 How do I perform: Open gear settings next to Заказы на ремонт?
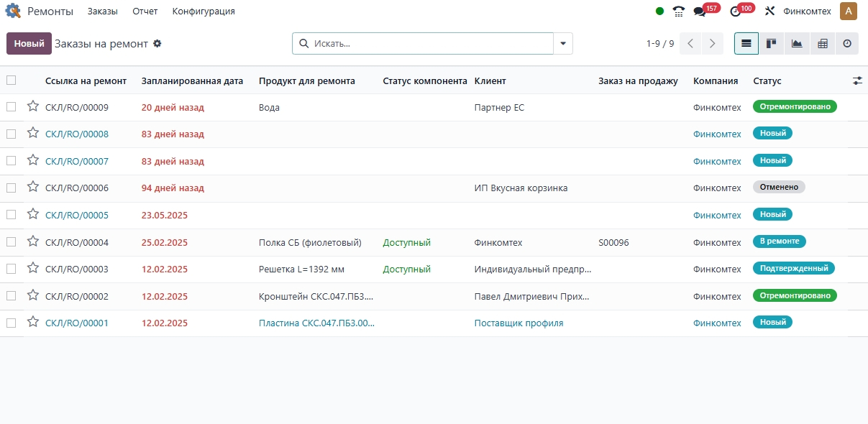pyautogui.click(x=157, y=44)
